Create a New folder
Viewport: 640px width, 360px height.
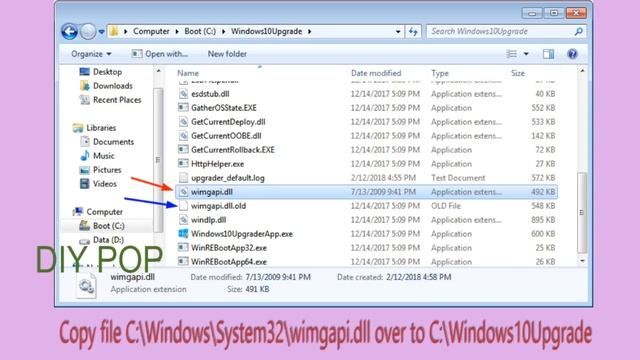click(x=227, y=54)
